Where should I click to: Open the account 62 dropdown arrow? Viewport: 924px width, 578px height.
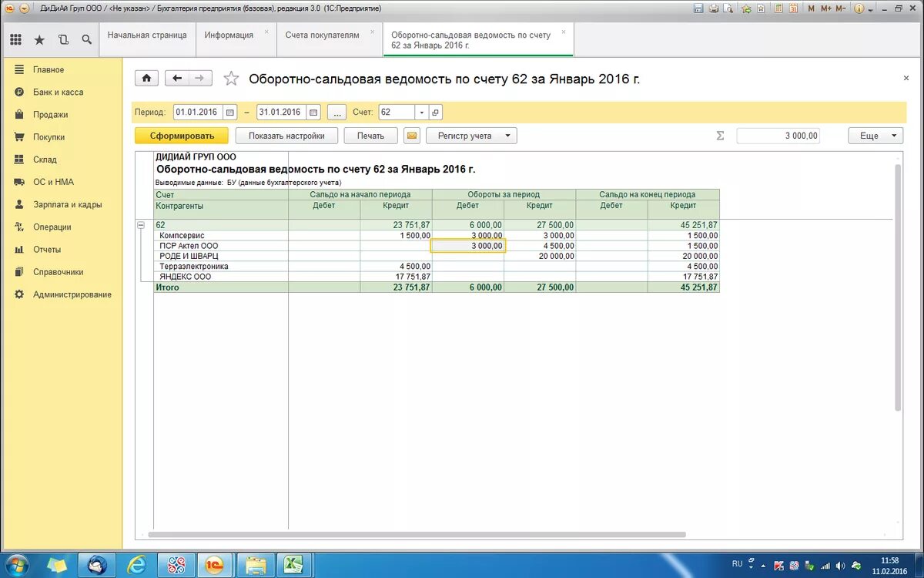pos(421,113)
